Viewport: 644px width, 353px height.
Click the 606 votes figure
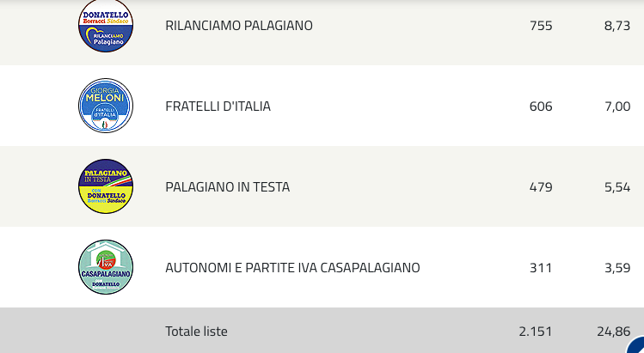click(541, 107)
